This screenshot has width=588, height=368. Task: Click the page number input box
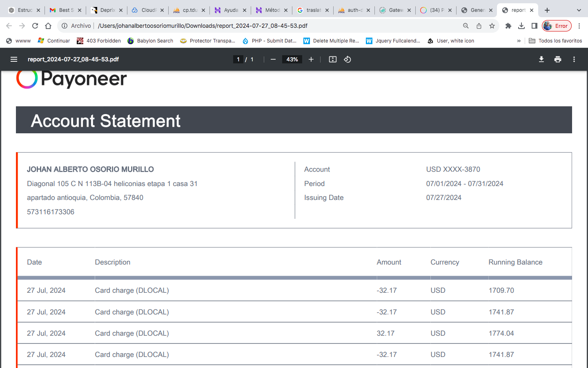pos(238,59)
